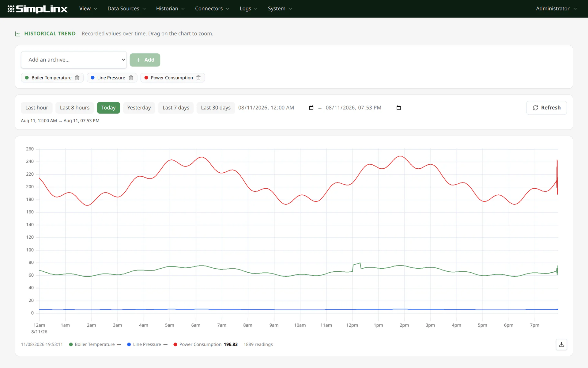The image size is (588, 368).
Task: Click the blue Line Pressure chip dot
Action: (92, 78)
